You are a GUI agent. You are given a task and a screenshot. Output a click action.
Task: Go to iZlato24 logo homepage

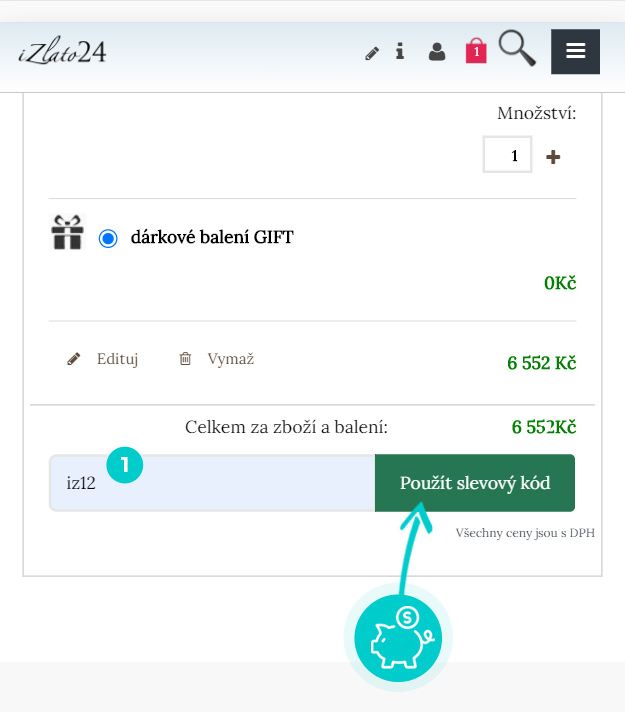62,52
